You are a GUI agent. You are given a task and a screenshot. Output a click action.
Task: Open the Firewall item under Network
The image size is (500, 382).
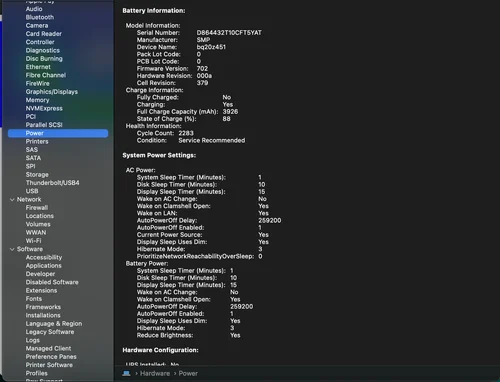(x=37, y=208)
